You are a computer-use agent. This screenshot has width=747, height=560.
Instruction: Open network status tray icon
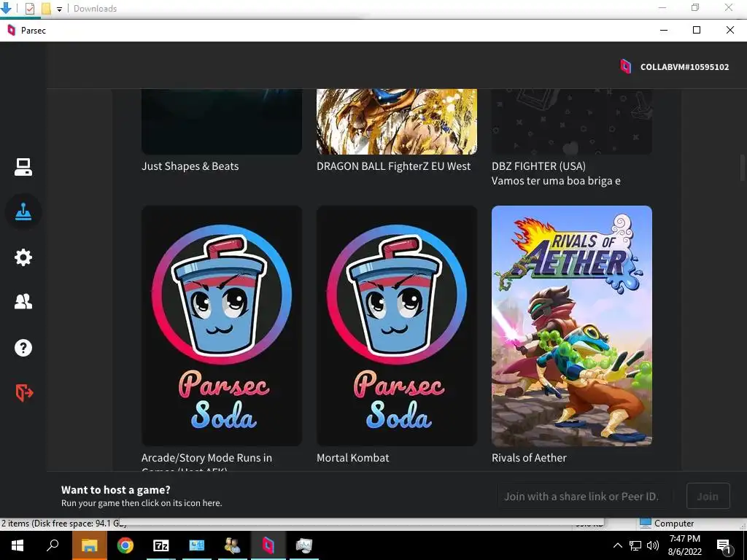click(x=635, y=545)
